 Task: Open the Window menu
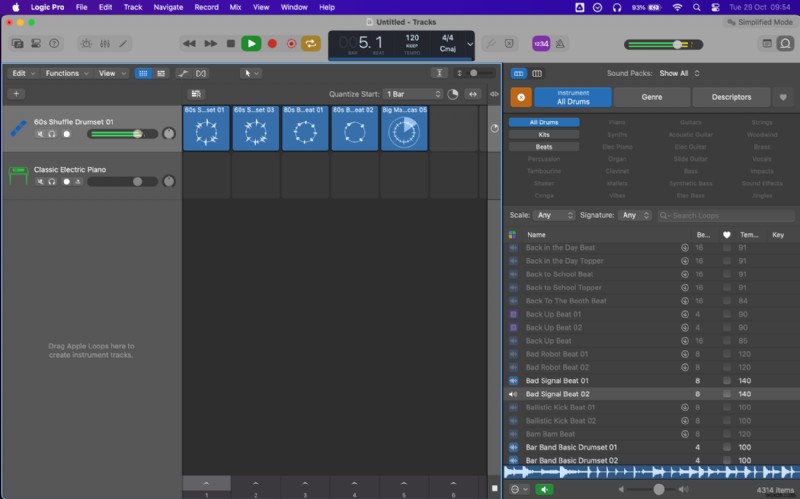click(x=294, y=7)
